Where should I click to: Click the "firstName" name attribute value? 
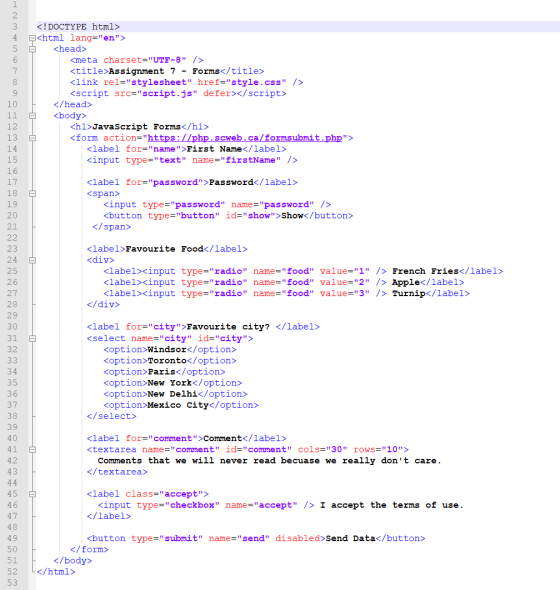[x=250, y=160]
